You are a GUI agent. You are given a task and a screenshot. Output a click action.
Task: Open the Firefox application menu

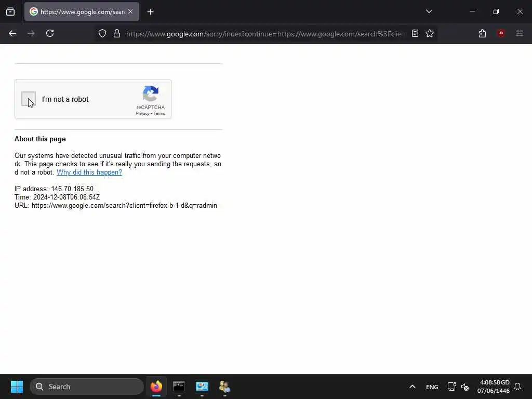tap(520, 33)
